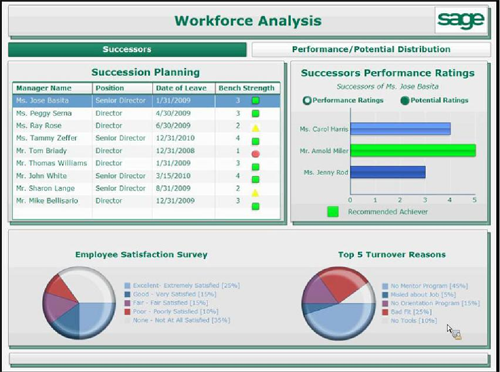Sort by the Bench Strength column header
The image size is (500, 372).
pyautogui.click(x=247, y=88)
